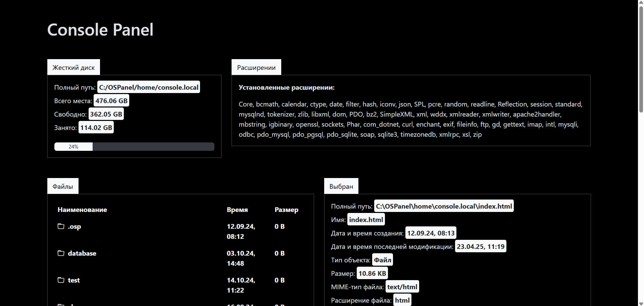Click the database folder icon
Screen dimensions: 644x306
[x=61, y=253]
